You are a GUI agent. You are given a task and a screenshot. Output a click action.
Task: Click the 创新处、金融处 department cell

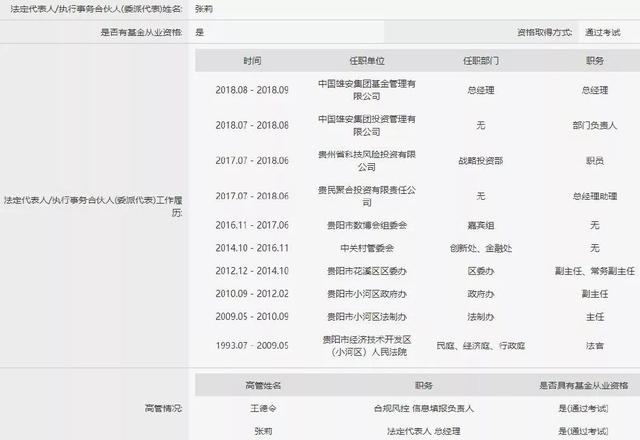(481, 248)
